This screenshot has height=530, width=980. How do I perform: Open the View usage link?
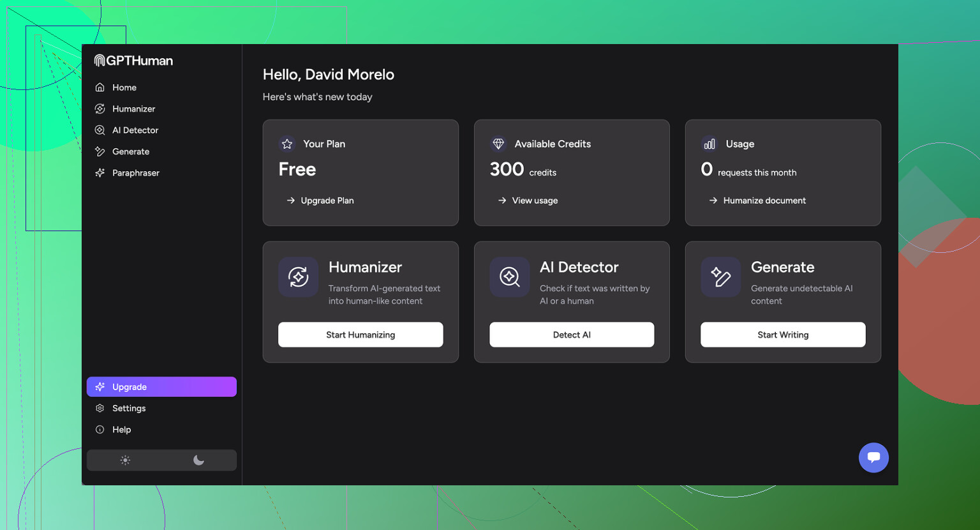click(534, 201)
